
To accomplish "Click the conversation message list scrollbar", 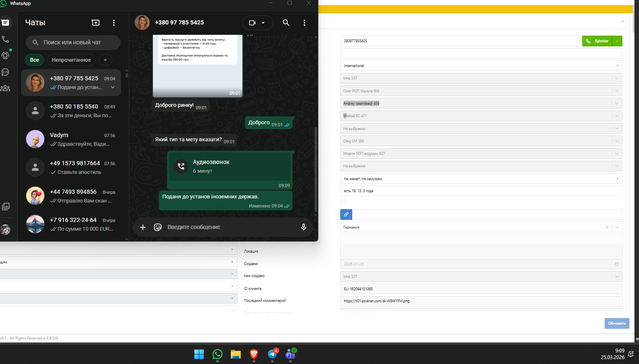I will pos(316,170).
